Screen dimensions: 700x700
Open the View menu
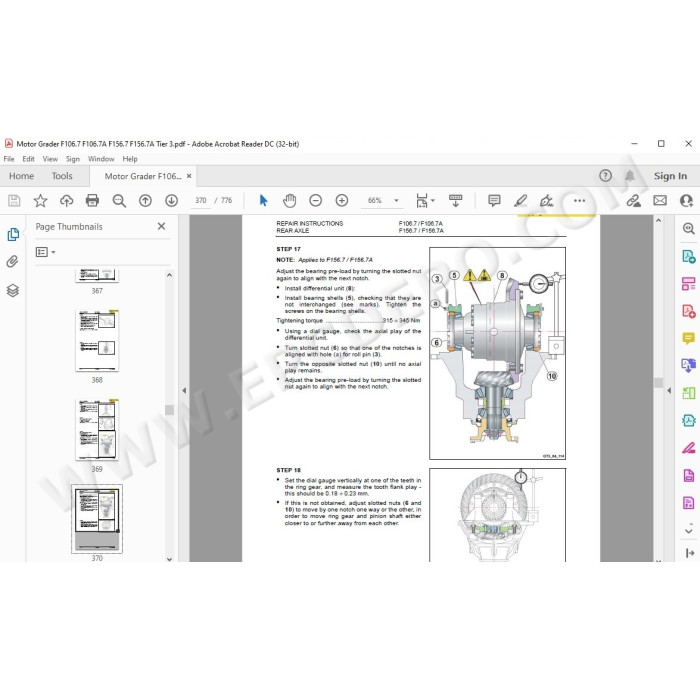tap(50, 159)
